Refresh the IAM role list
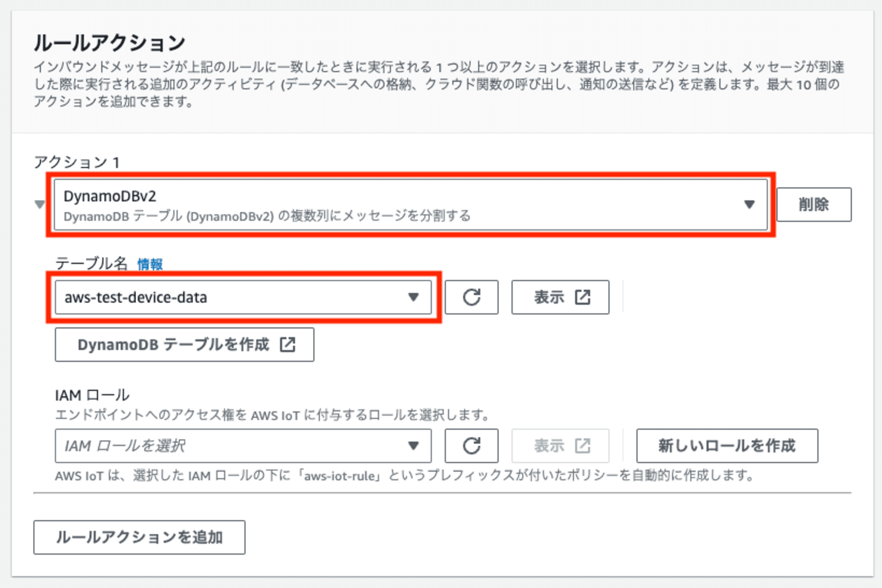The image size is (882, 588). point(471,446)
